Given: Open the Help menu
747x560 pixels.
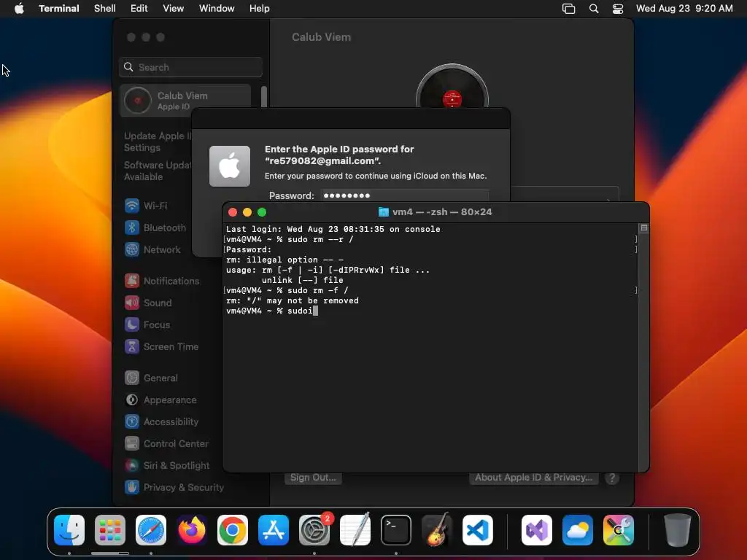Looking at the screenshot, I should (260, 8).
